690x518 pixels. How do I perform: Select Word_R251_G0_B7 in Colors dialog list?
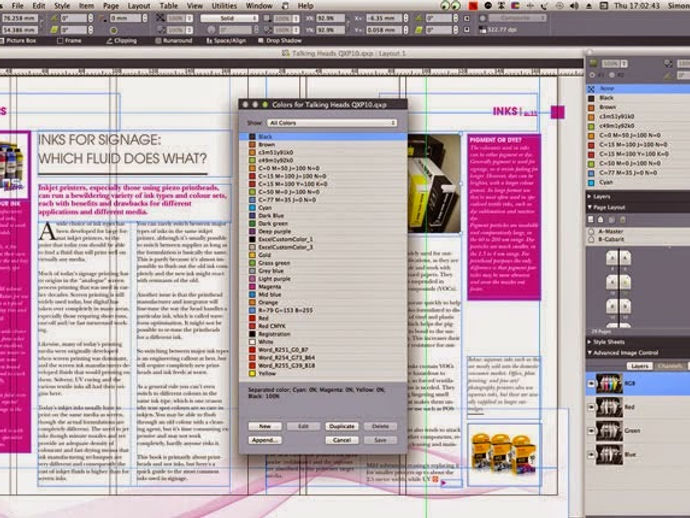point(323,349)
